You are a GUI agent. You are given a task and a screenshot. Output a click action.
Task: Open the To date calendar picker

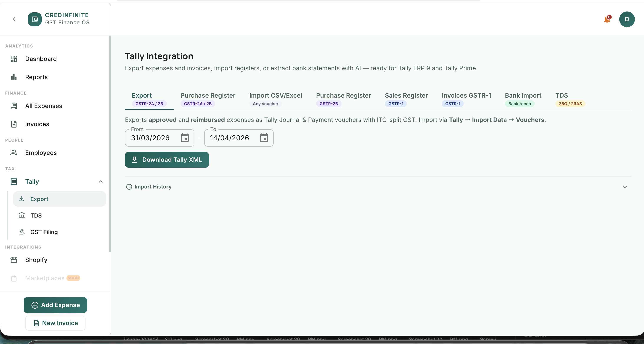pyautogui.click(x=264, y=138)
